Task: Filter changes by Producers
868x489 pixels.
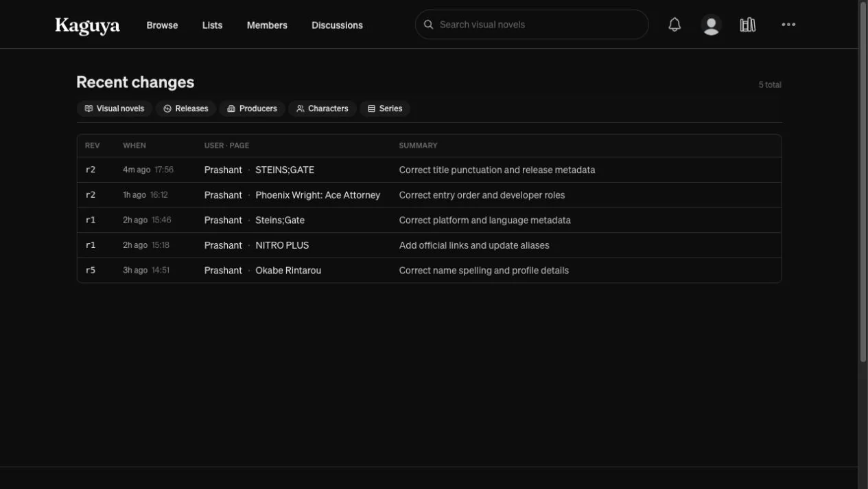Action: pos(252,109)
